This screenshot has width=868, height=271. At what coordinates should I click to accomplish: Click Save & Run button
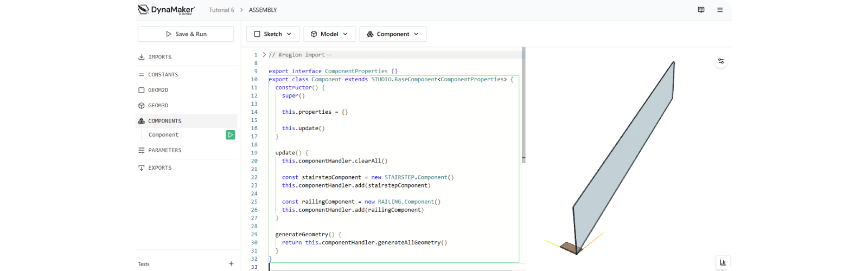point(186,34)
